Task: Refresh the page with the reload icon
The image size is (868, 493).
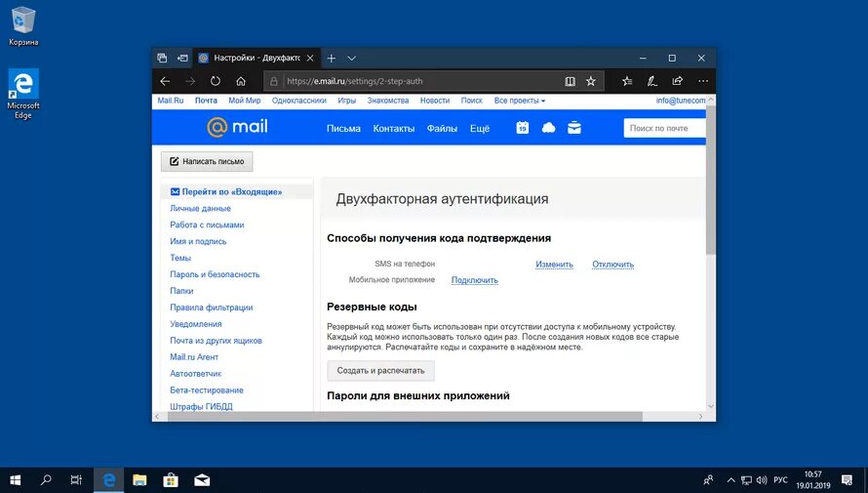Action: [x=216, y=81]
